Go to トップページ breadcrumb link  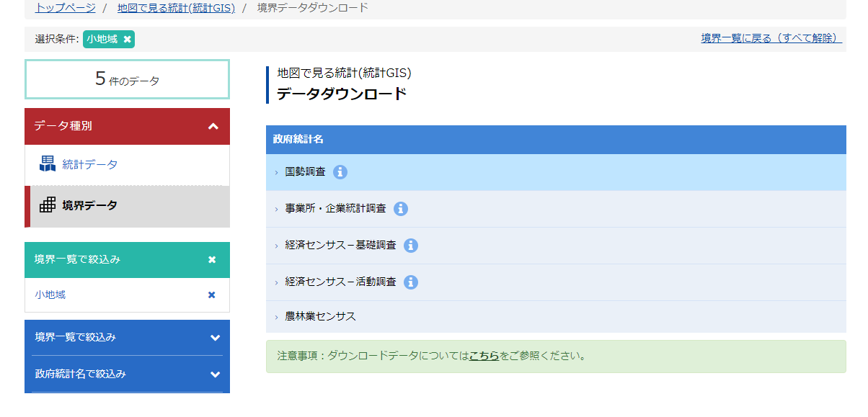pos(65,8)
